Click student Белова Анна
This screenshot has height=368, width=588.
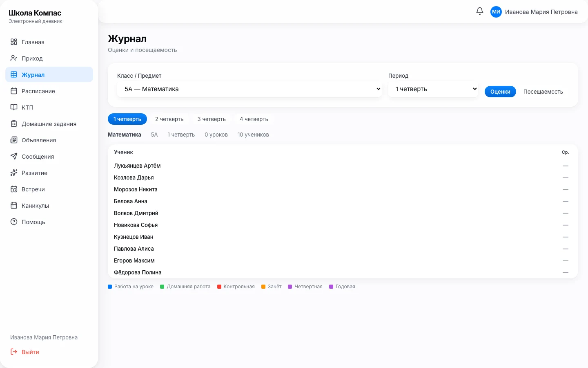[x=131, y=201]
